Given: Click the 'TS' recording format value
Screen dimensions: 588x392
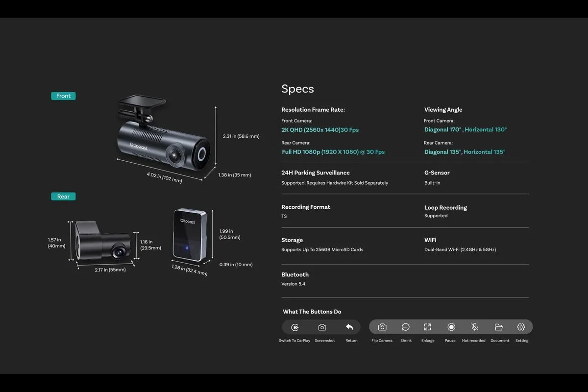Looking at the screenshot, I should click(x=284, y=216).
